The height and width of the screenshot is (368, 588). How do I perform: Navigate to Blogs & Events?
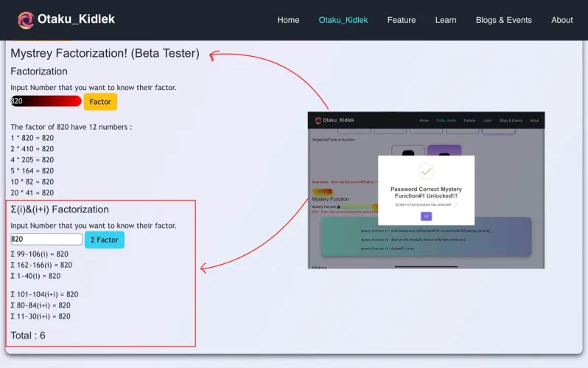point(503,20)
